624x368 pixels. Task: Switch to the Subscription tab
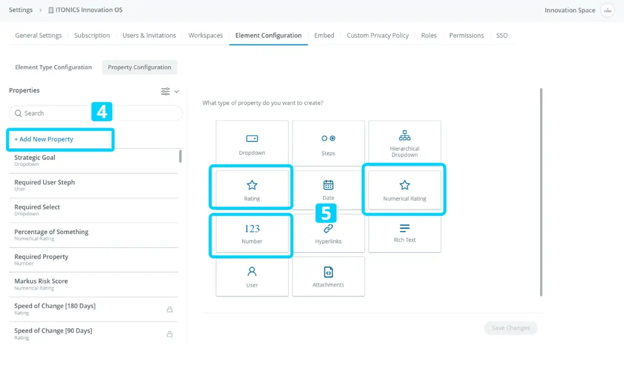[x=92, y=35]
